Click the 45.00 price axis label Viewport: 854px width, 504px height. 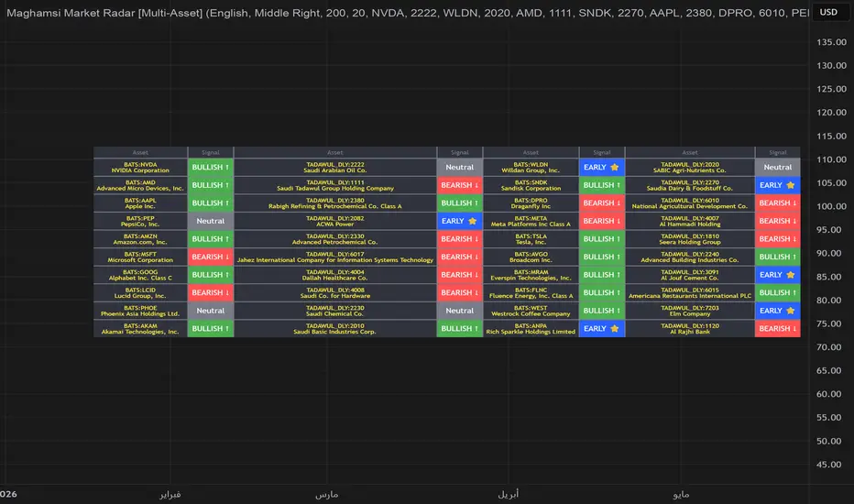pyautogui.click(x=831, y=465)
